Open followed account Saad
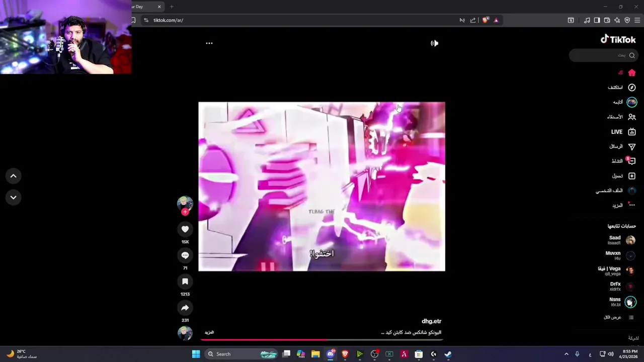Viewport: 644px width, 362px height. pyautogui.click(x=622, y=240)
